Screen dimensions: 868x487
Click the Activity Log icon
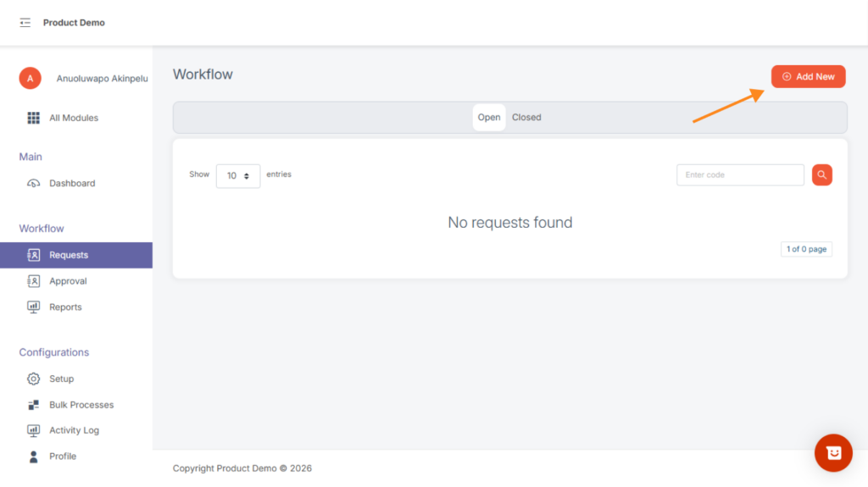[x=34, y=430]
